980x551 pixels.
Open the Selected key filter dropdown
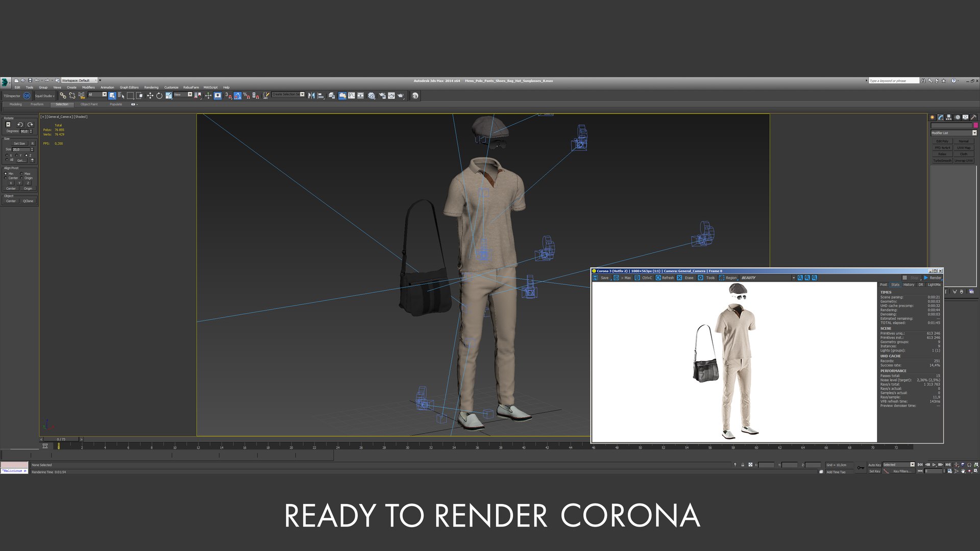899,465
